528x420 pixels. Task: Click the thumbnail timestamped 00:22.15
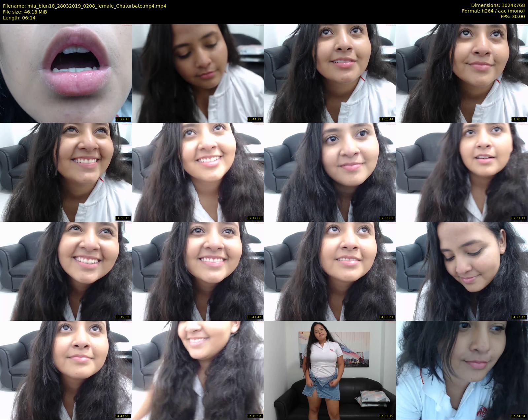click(66, 73)
